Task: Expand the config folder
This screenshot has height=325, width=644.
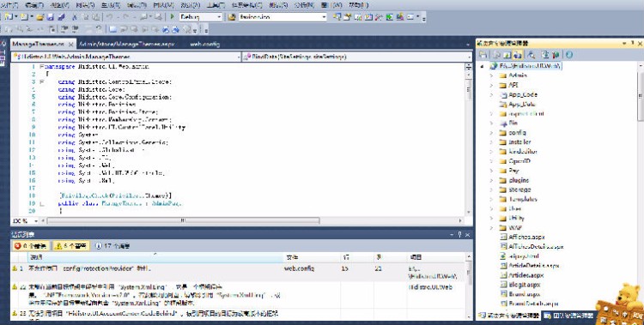Action: tap(491, 133)
